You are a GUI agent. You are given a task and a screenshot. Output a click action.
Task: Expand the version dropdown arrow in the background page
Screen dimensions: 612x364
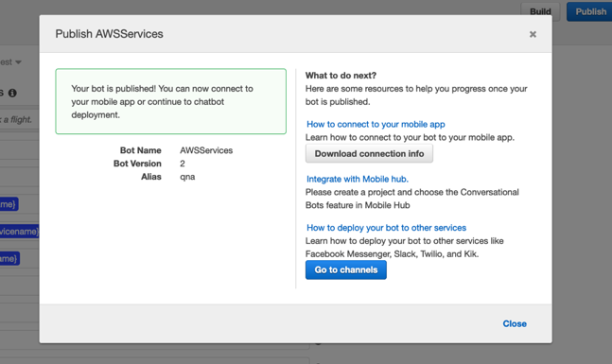coord(18,62)
